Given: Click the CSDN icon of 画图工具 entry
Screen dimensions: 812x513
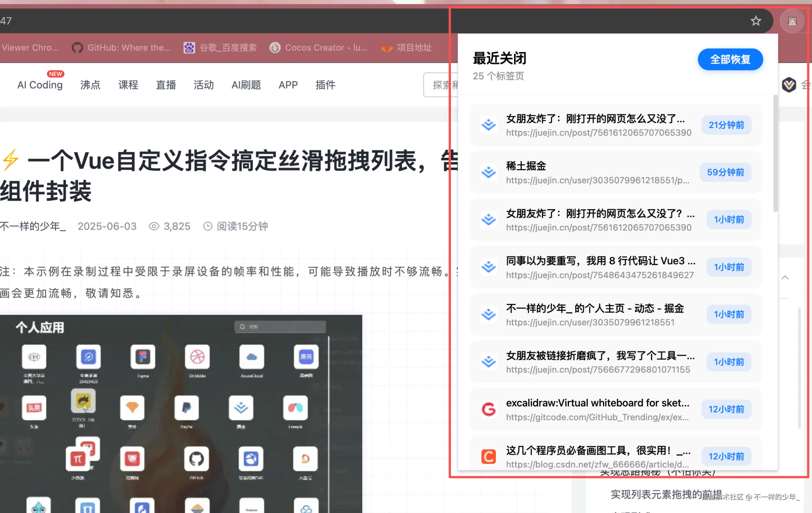Looking at the screenshot, I should pyautogui.click(x=488, y=456).
